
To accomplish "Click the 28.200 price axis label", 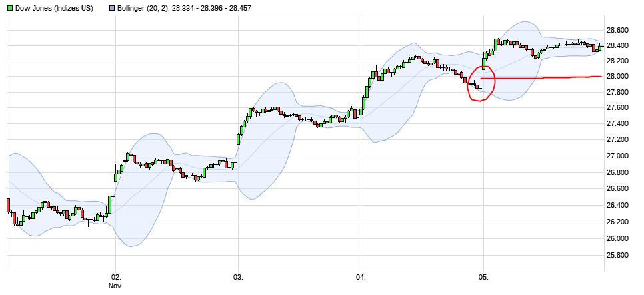I will [617, 61].
